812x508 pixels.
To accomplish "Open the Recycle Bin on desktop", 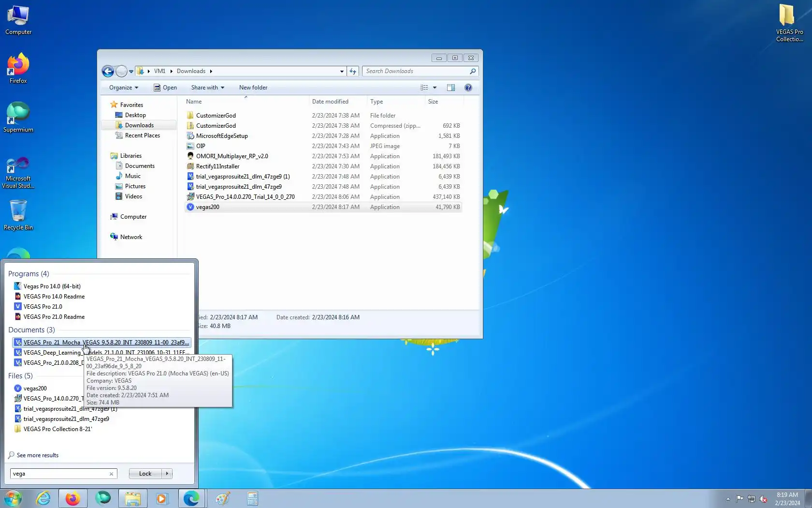I will click(18, 215).
